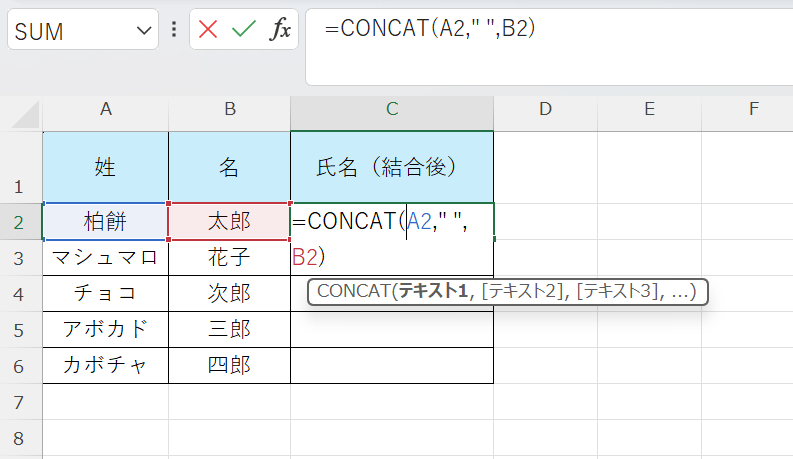Click the Name Box showing SUM
Screen dimensions: 793x459
[x=70, y=31]
